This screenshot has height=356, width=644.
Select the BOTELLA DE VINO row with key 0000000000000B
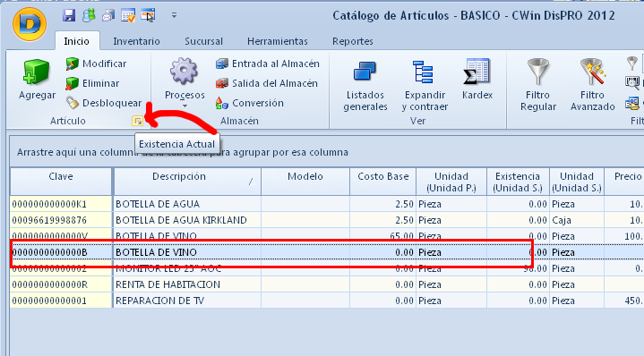(327, 252)
